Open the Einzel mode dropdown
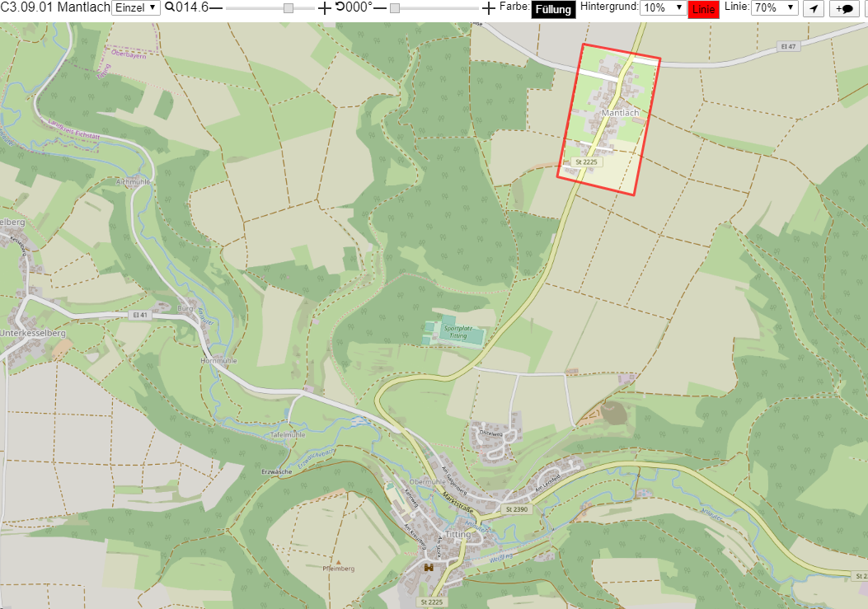 pyautogui.click(x=136, y=7)
